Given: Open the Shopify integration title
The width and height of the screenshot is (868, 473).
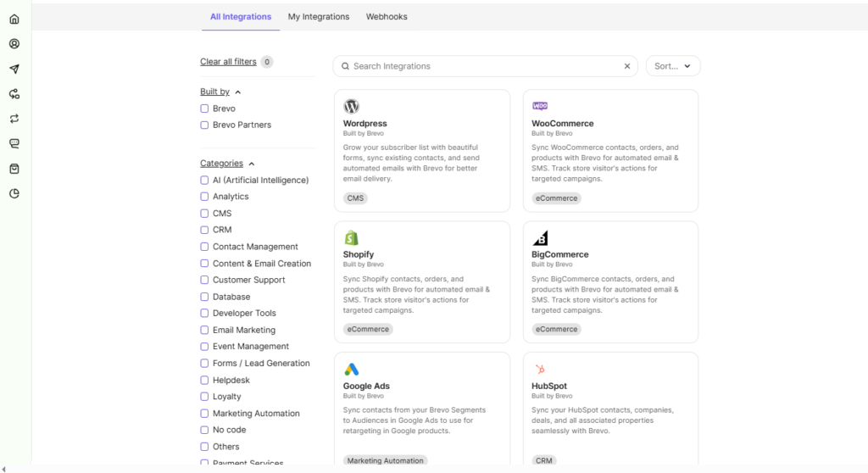Looking at the screenshot, I should click(x=359, y=254).
